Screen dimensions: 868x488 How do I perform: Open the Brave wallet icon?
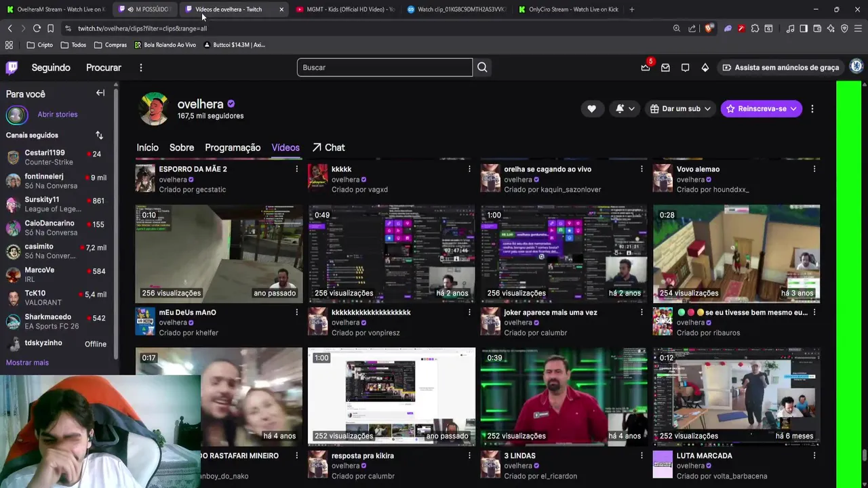pos(817,28)
